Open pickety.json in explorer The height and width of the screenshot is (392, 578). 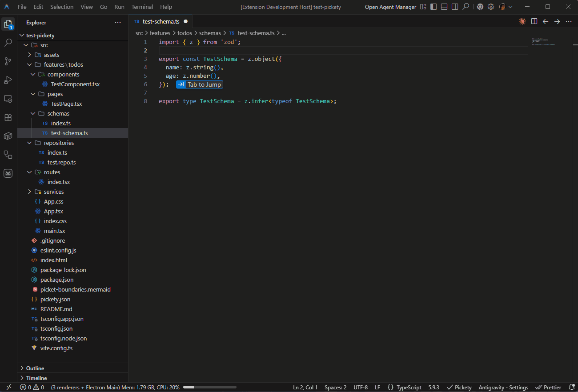coord(55,299)
